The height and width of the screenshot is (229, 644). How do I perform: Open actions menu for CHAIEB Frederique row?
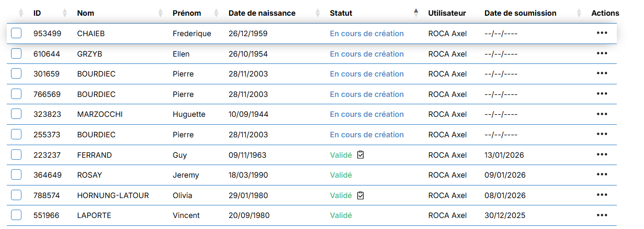(x=602, y=33)
